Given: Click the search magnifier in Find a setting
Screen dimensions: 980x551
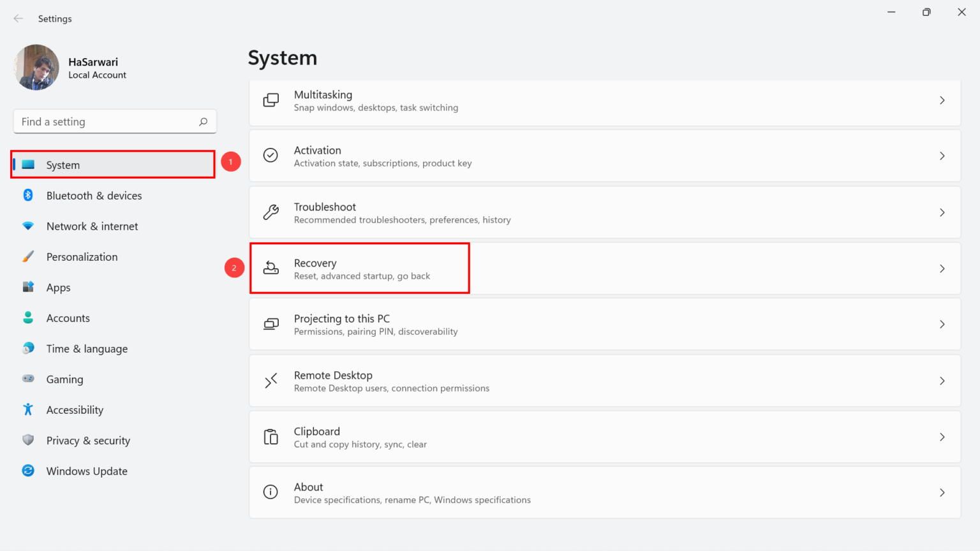Looking at the screenshot, I should pyautogui.click(x=202, y=121).
